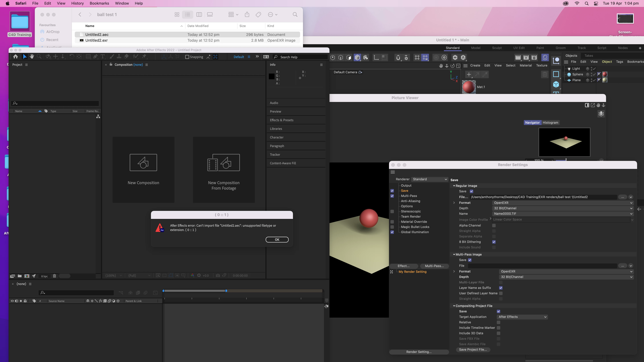Viewport: 644px width, 362px height.
Task: Click After Effects Home icon
Action: click(x=16, y=57)
